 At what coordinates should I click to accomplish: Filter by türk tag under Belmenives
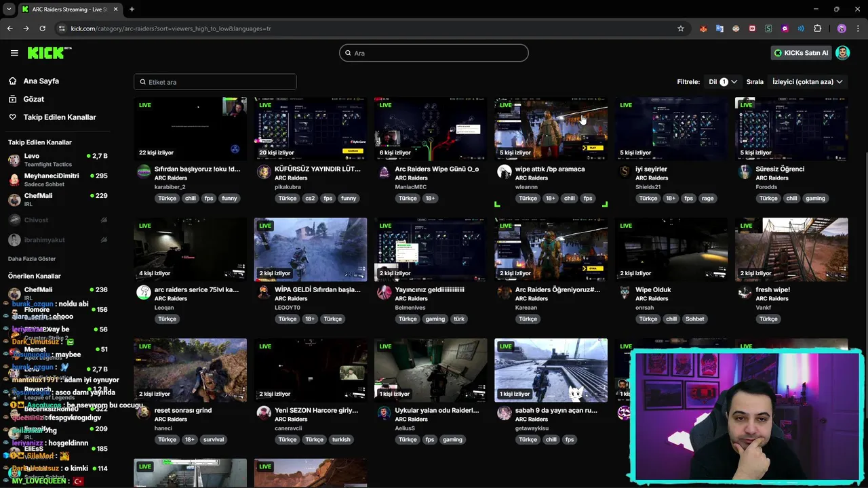pyautogui.click(x=459, y=319)
